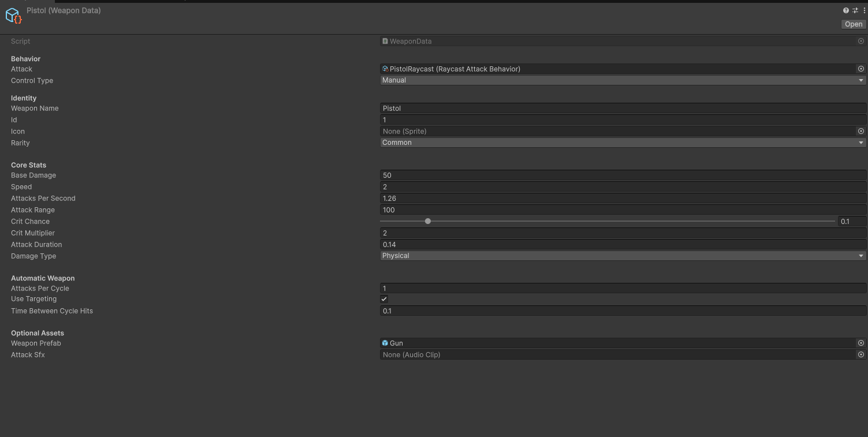Click the Gun prefab cube icon
This screenshot has width=868, height=437.
click(385, 343)
